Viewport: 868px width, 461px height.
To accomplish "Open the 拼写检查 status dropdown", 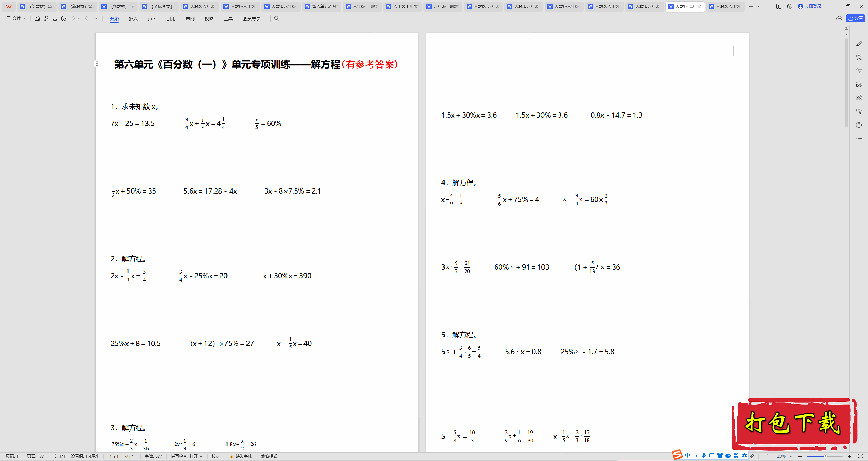I will [186, 456].
